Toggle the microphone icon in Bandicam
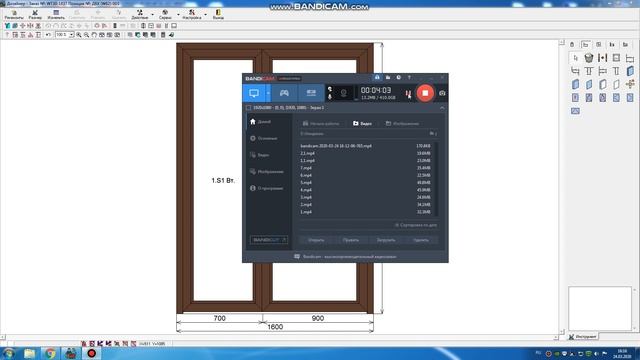Viewport: 640px width, 360px height. pos(330,97)
